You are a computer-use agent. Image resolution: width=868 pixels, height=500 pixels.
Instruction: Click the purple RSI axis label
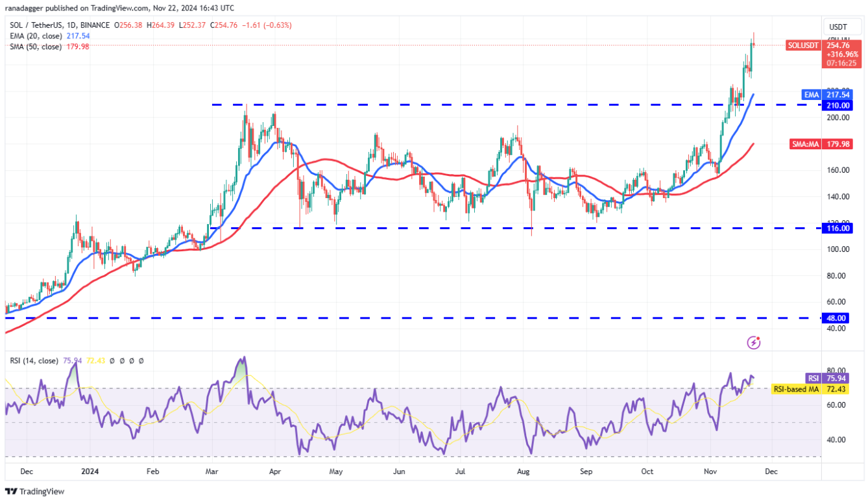(812, 379)
